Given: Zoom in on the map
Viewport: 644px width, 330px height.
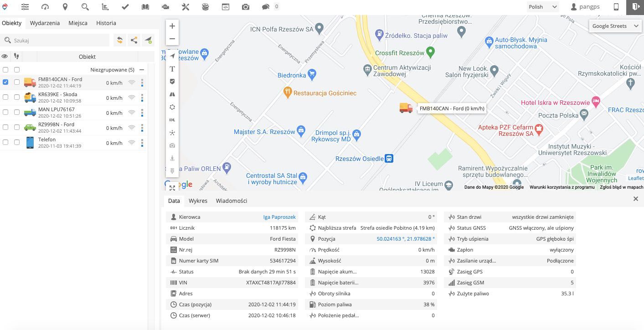Looking at the screenshot, I should 172,26.
